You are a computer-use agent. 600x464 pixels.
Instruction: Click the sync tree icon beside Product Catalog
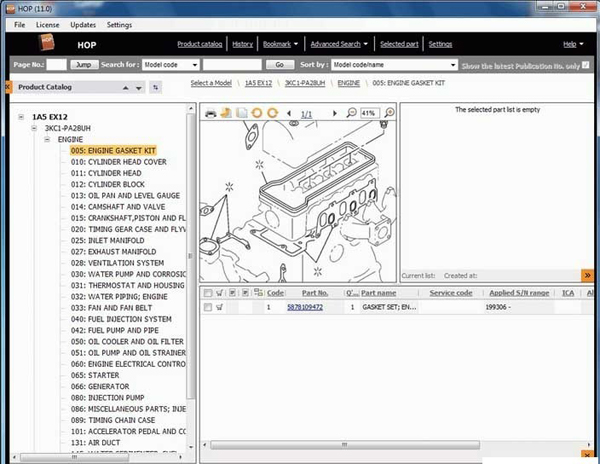pos(155,87)
